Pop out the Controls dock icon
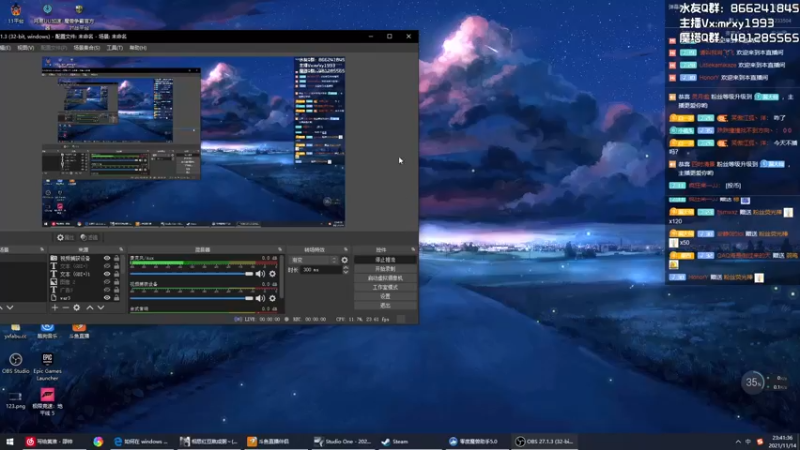800x450 pixels. [413, 249]
